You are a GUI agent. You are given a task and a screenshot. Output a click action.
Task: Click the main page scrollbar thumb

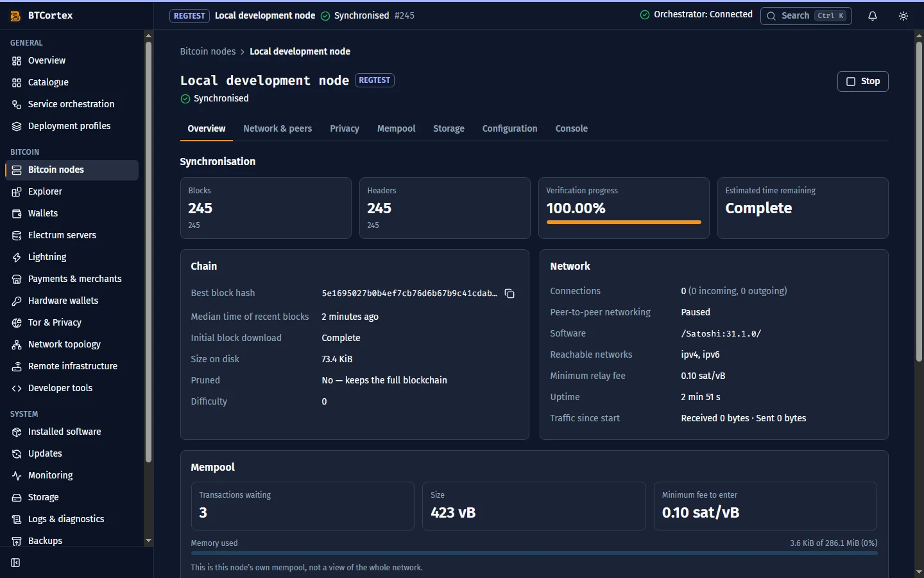click(919, 200)
